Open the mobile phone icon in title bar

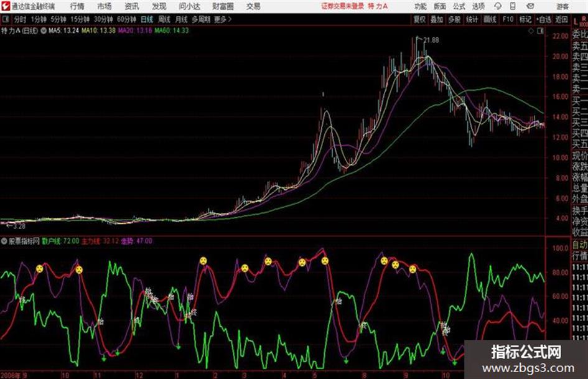tap(513, 6)
